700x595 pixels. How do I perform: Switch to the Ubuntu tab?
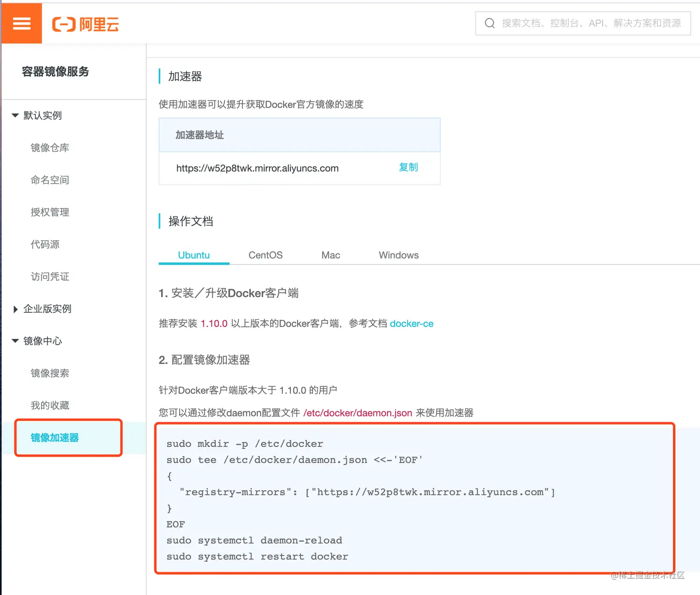tap(194, 255)
